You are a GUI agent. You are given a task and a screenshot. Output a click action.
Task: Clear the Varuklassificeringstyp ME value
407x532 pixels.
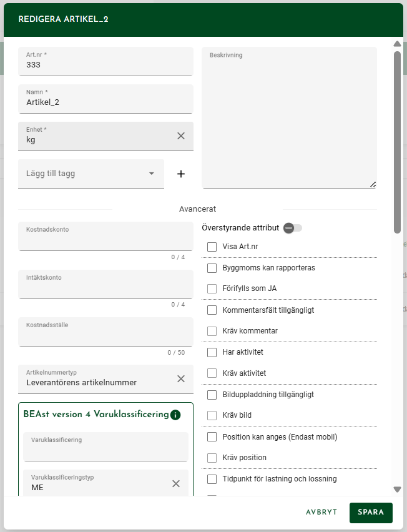click(x=175, y=483)
